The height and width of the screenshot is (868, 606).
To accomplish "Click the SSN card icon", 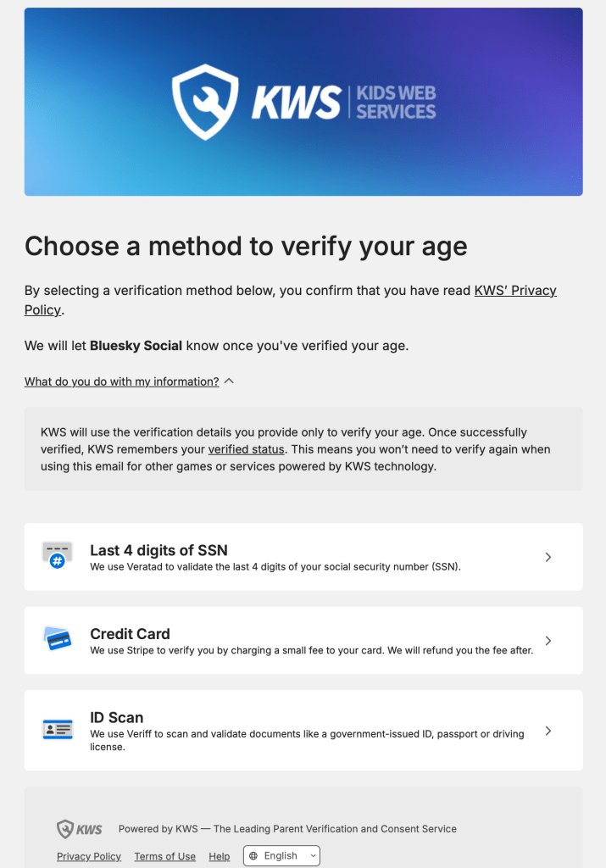I will coord(58,555).
